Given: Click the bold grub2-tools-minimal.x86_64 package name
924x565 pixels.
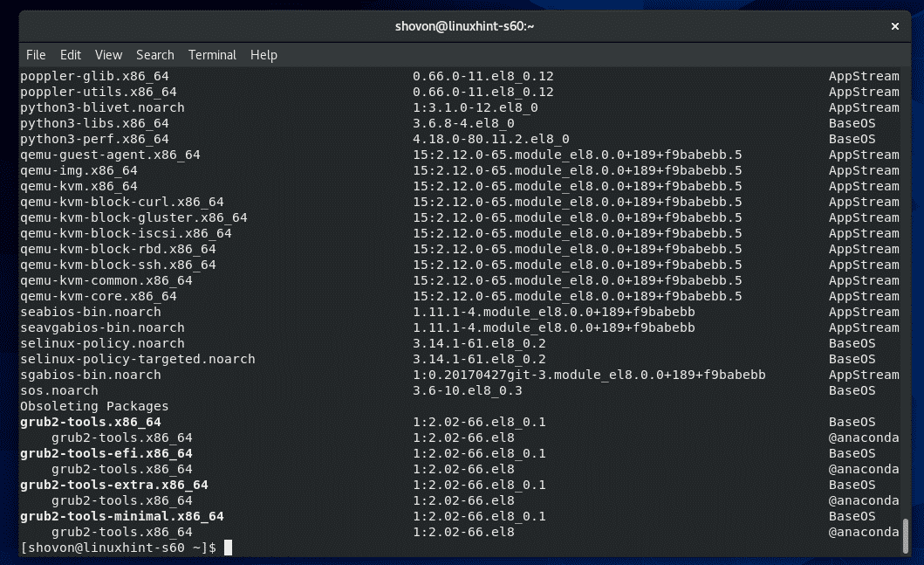Looking at the screenshot, I should click(121, 516).
